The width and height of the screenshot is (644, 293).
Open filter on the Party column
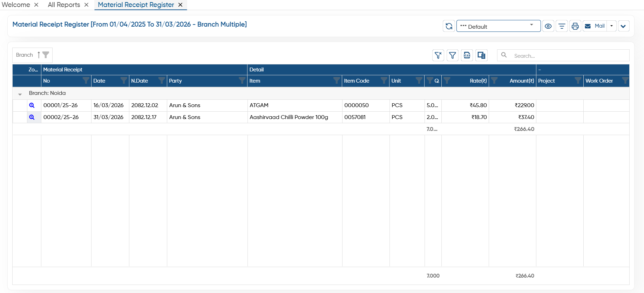242,81
